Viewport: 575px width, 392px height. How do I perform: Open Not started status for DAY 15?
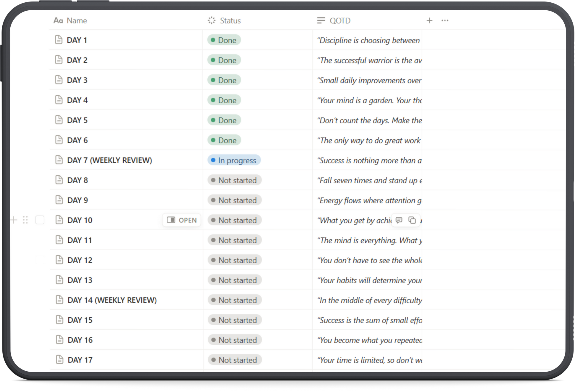click(235, 320)
